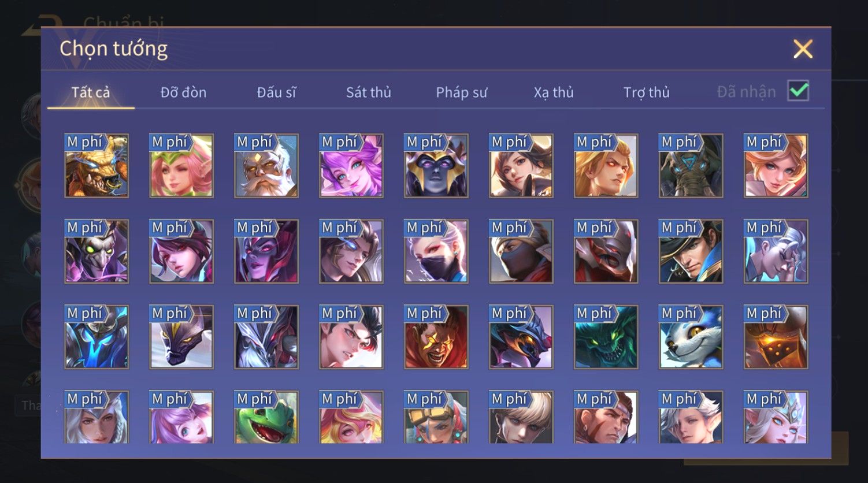
Task: Open the Sát thủ tab
Action: (x=369, y=92)
